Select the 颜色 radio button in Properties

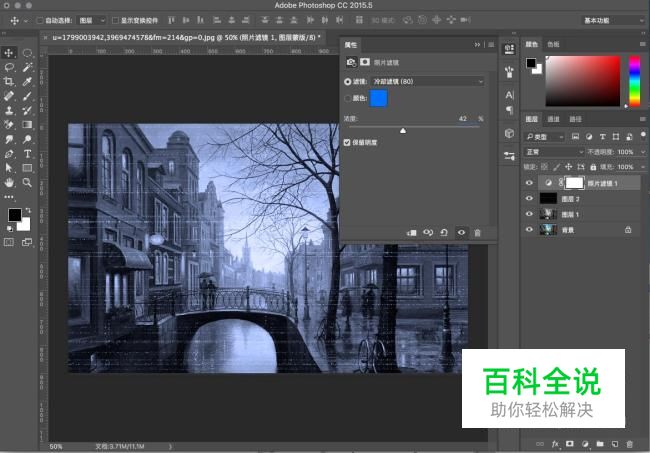(x=347, y=98)
